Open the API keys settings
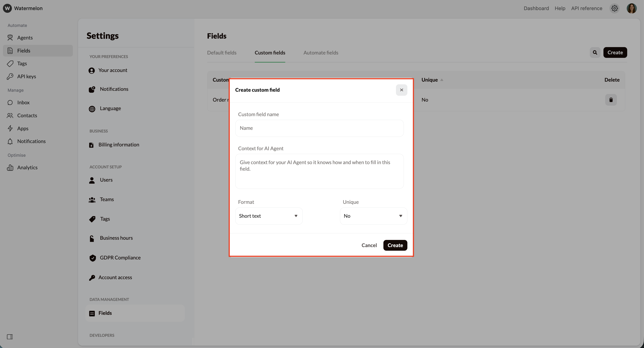 tap(26, 76)
